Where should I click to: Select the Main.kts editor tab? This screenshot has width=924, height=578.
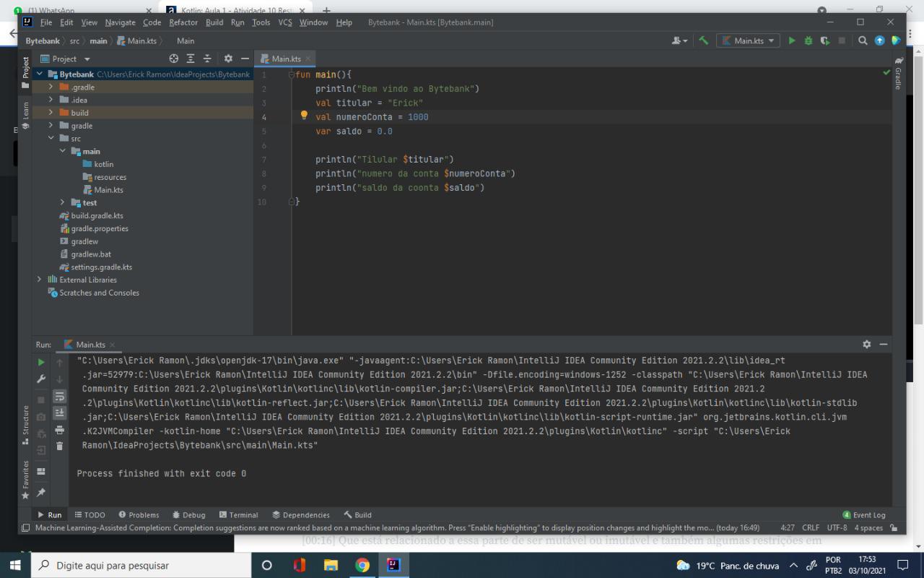[286, 59]
